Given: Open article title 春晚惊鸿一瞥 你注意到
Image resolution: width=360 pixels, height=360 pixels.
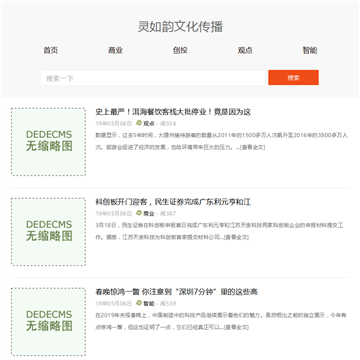Looking at the screenshot, I should click(176, 292).
